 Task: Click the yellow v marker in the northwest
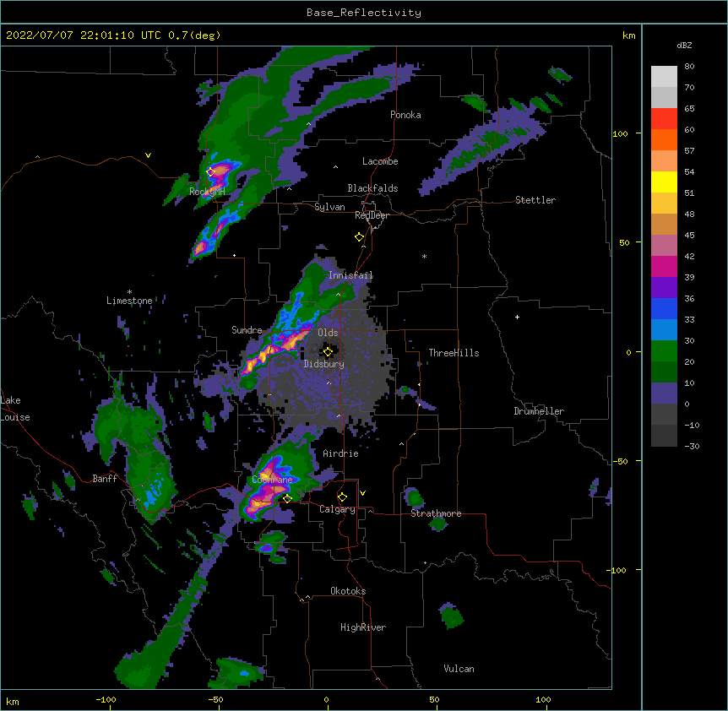click(148, 155)
